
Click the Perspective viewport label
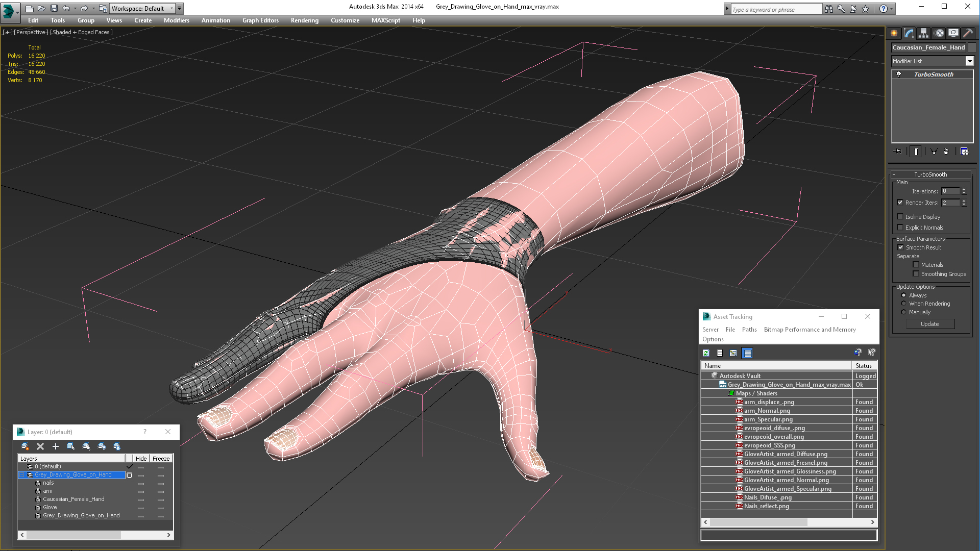coord(31,32)
